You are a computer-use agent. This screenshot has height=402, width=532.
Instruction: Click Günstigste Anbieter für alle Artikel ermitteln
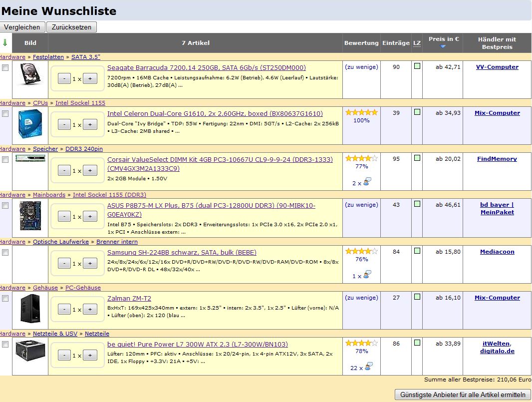[463, 395]
